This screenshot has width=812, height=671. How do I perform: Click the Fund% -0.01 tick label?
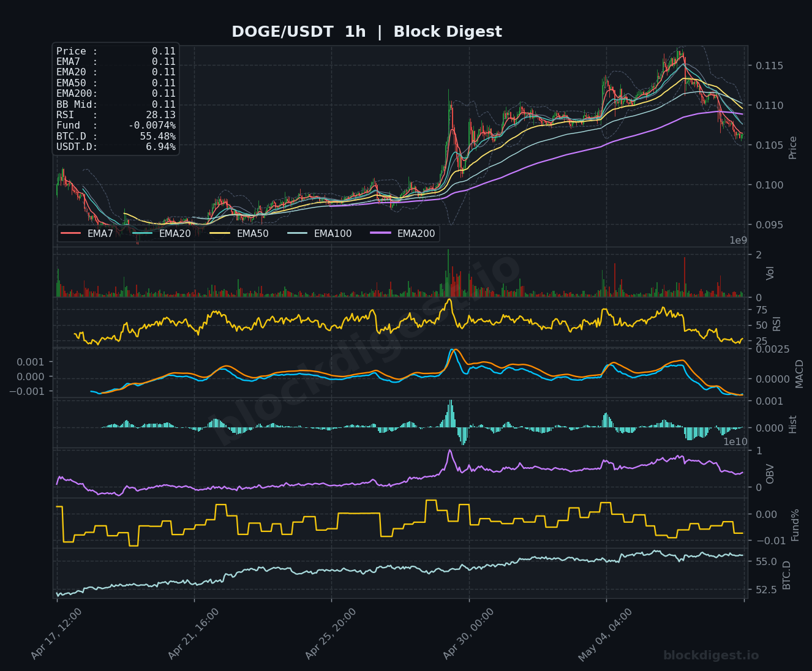[770, 541]
